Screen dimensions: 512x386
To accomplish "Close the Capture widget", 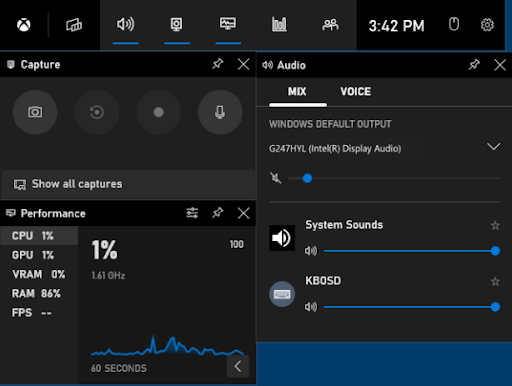I will coord(244,64).
